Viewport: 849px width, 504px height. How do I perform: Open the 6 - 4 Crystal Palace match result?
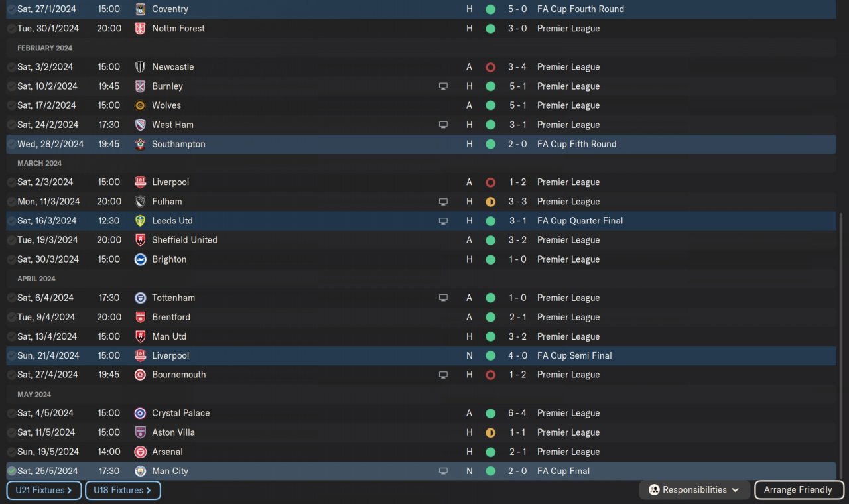pos(517,413)
